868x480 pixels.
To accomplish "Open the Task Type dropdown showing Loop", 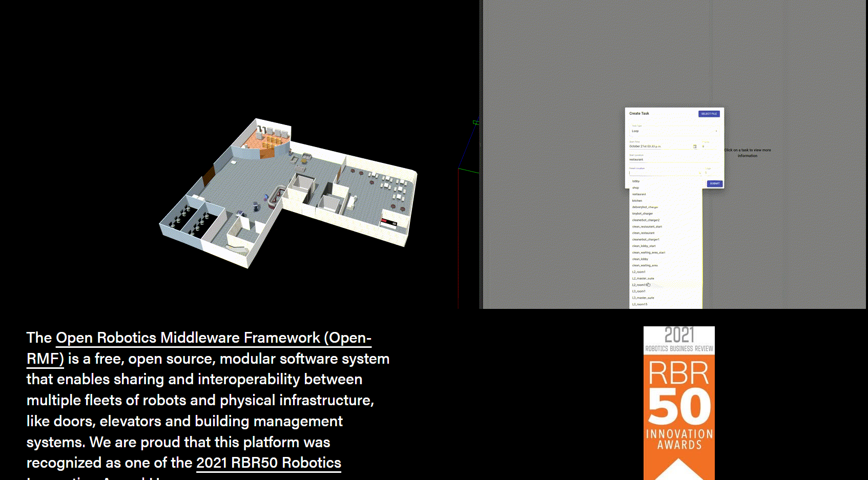I will point(674,131).
